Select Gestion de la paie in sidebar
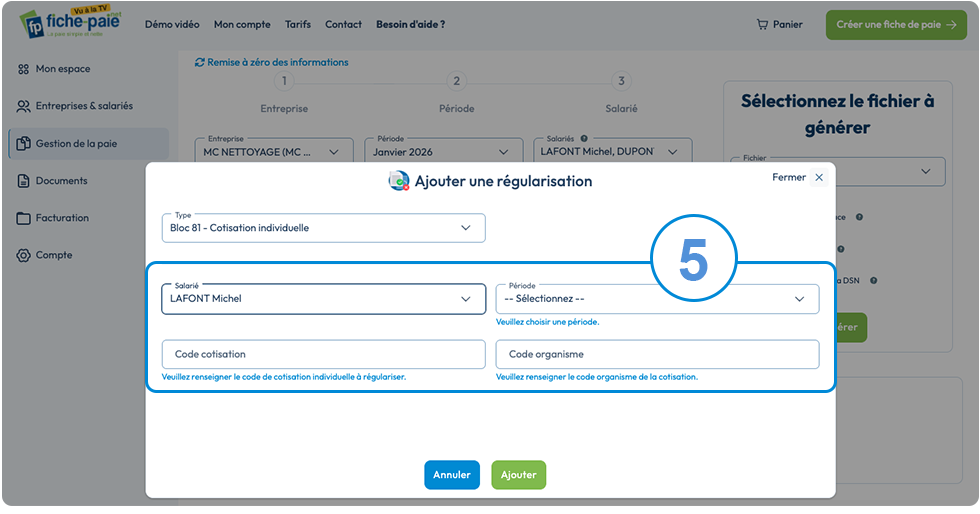 89,144
